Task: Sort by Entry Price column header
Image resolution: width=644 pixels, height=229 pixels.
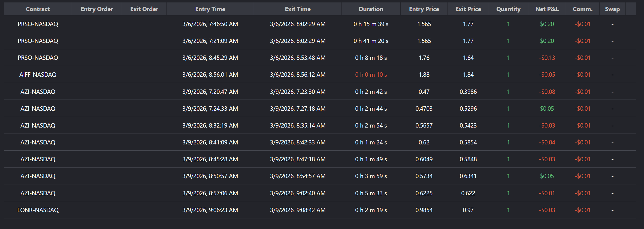Action: 424,9
